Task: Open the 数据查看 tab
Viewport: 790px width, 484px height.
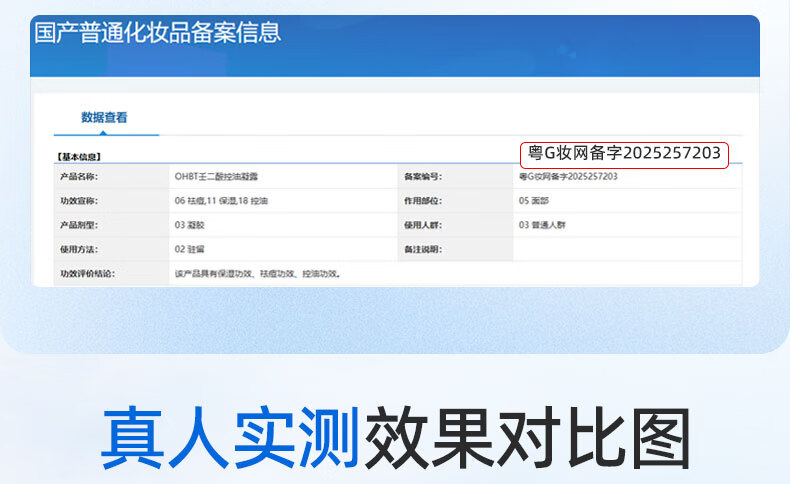Action: [104, 118]
